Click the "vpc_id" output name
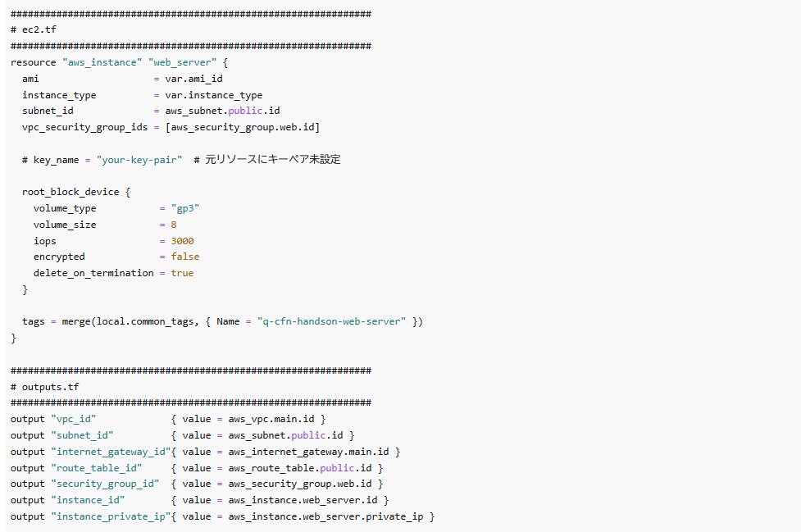 click(x=74, y=419)
